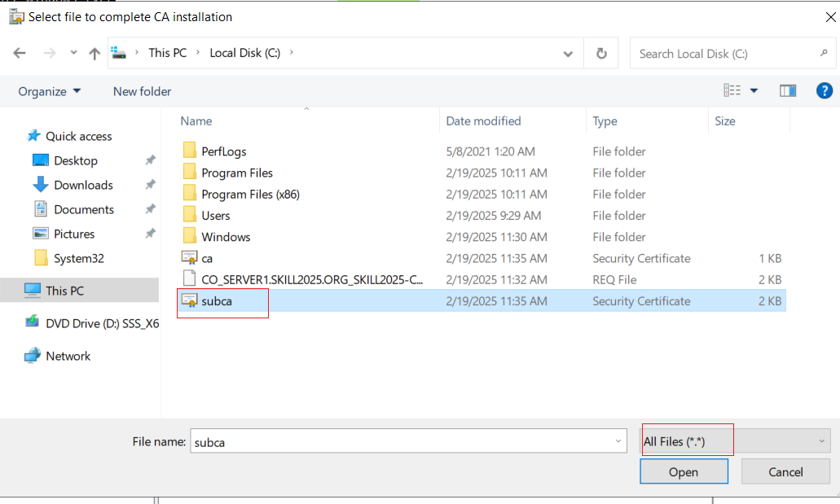The width and height of the screenshot is (840, 504).
Task: Click the search magnifier icon
Action: 824,53
